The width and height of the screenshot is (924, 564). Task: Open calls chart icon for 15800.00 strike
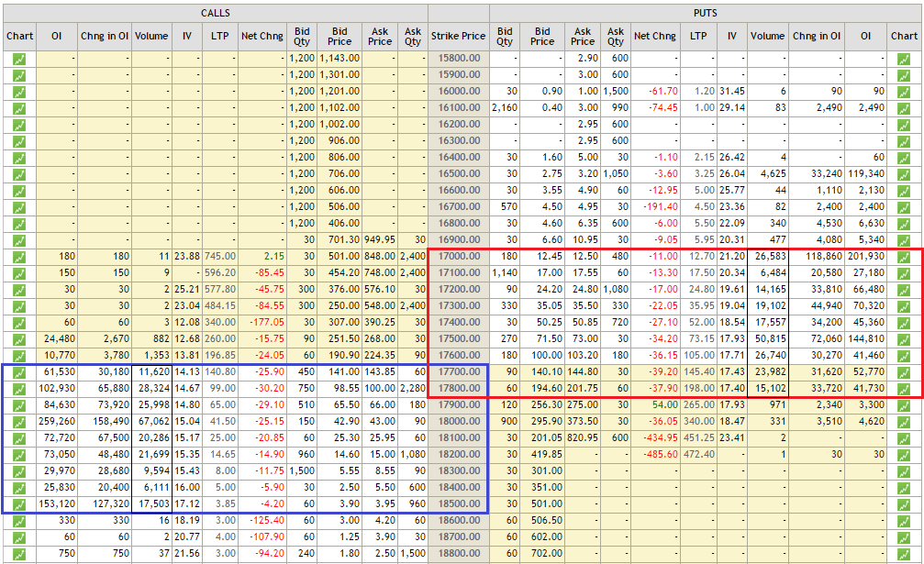click(x=19, y=59)
